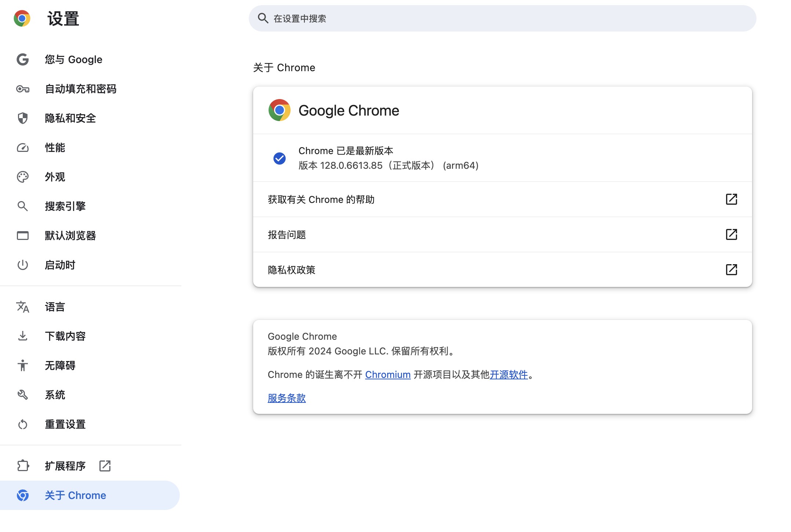
Task: Click external link icon for 隐私权政策
Action: click(731, 270)
